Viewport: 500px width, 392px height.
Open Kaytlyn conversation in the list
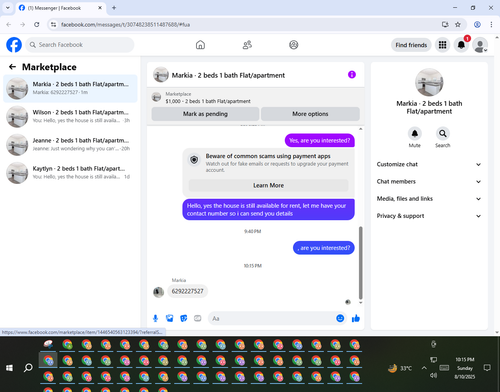70,173
